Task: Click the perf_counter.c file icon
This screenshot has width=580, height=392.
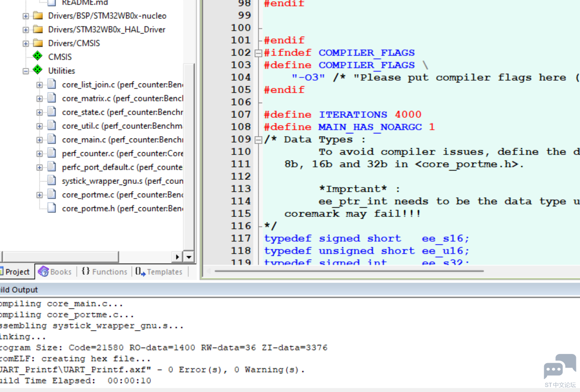Action: (52, 153)
